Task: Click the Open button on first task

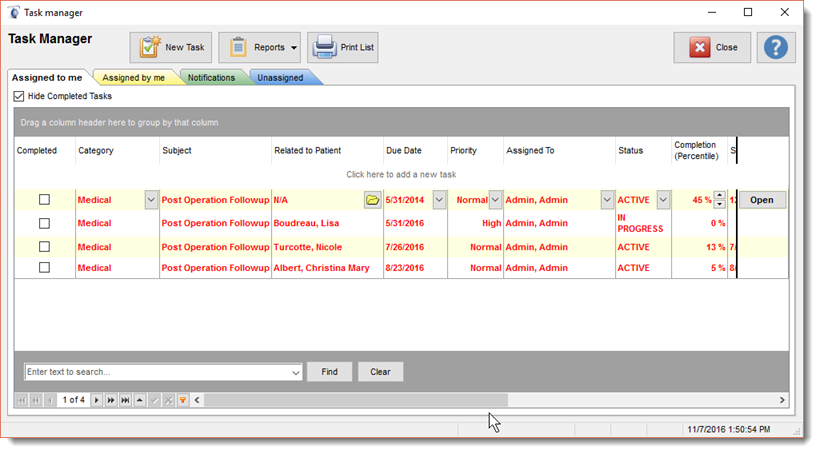Action: pyautogui.click(x=762, y=200)
